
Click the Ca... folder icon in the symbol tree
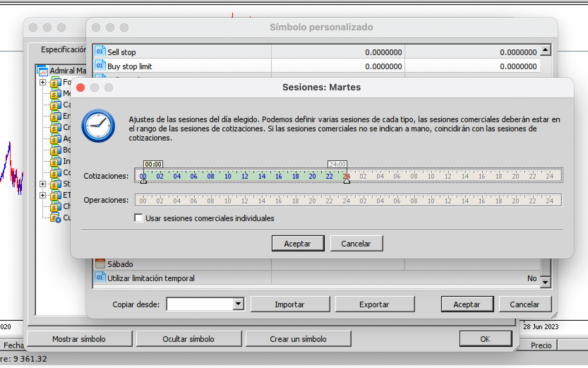(55, 105)
